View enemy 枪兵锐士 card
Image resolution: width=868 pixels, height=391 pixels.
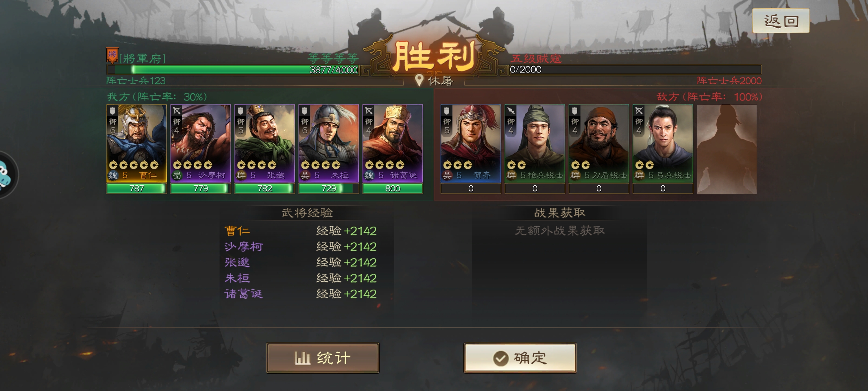tap(535, 149)
